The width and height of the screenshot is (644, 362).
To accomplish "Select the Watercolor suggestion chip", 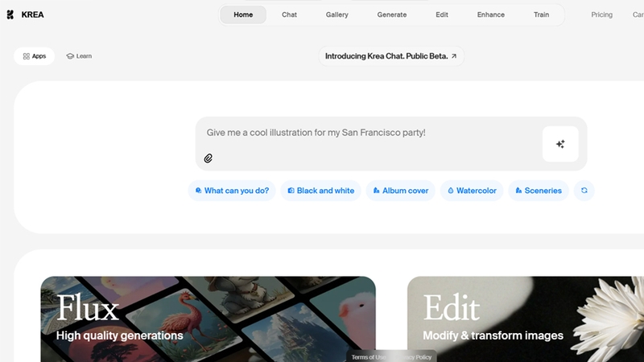I will click(472, 191).
